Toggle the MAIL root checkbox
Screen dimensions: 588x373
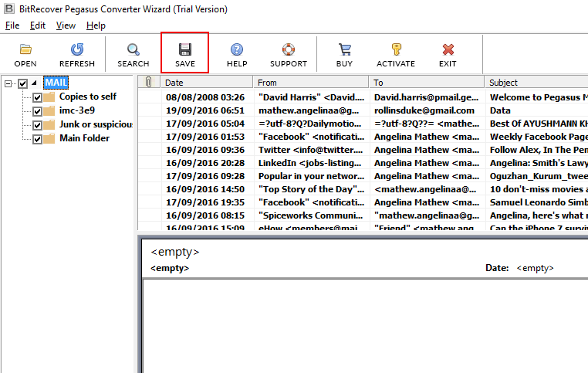click(23, 83)
